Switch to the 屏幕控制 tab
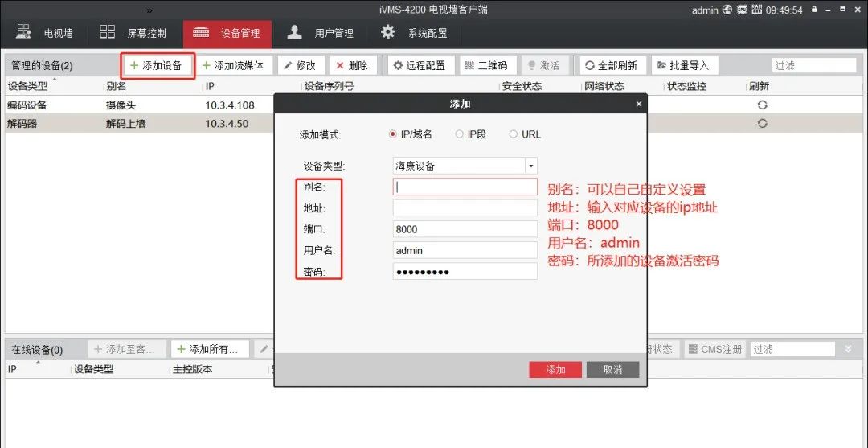 [x=133, y=33]
